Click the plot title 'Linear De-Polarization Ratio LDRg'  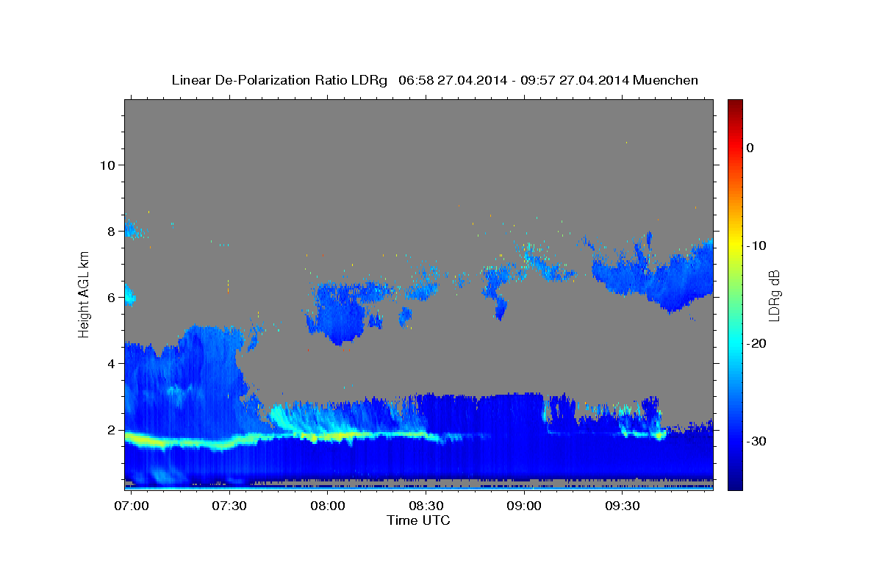[x=279, y=80]
